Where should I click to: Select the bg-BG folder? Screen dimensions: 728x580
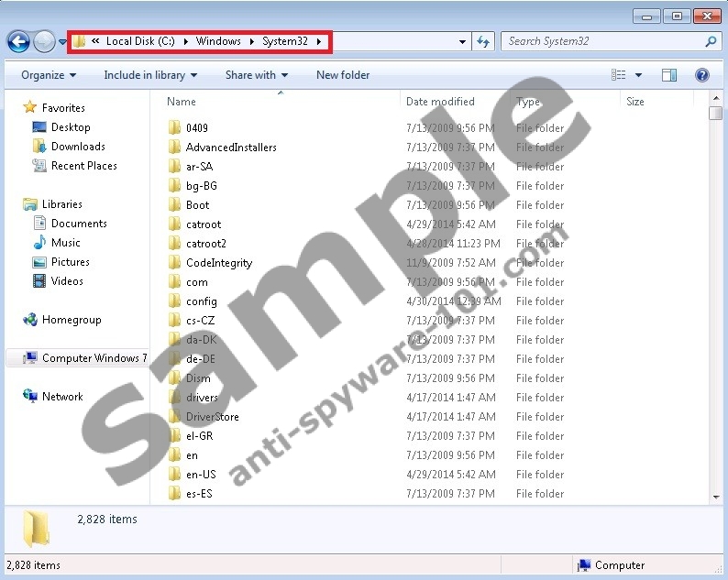click(x=202, y=186)
